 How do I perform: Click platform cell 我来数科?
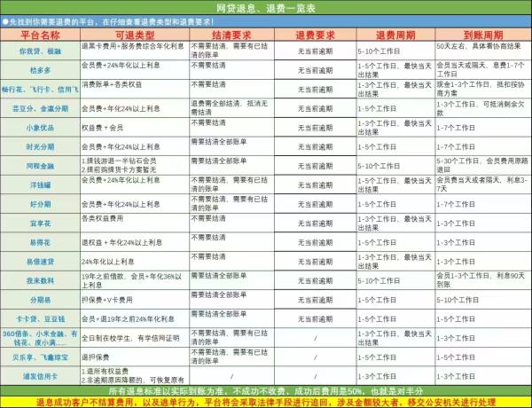(40, 280)
